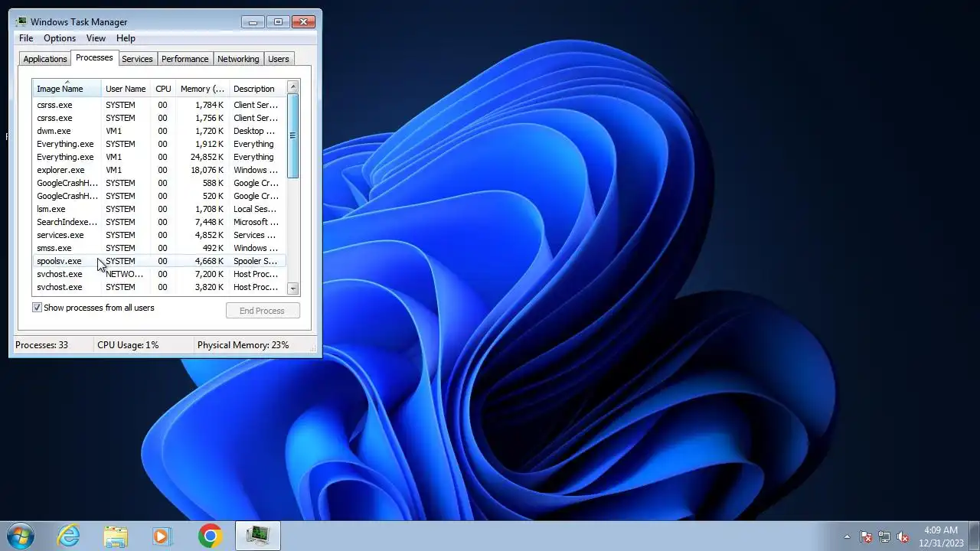Click process list scroll down arrow
980x551 pixels.
[292, 289]
